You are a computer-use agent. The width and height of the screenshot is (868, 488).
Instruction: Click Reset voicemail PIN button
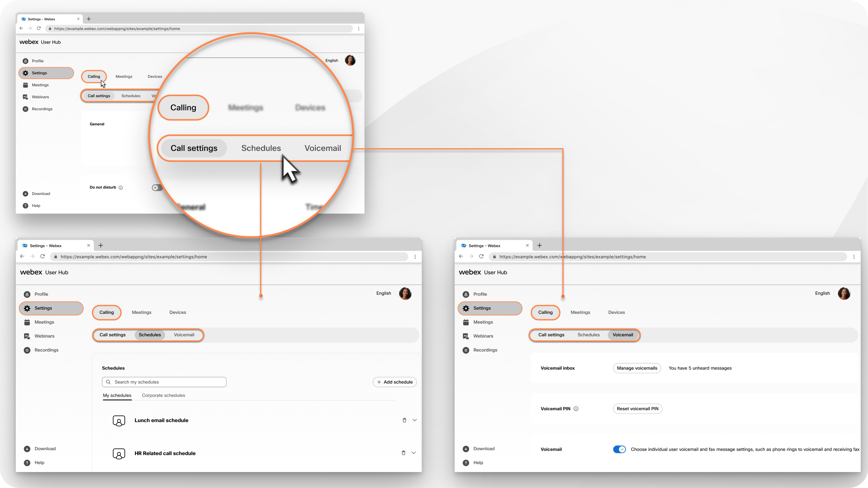pyautogui.click(x=637, y=409)
